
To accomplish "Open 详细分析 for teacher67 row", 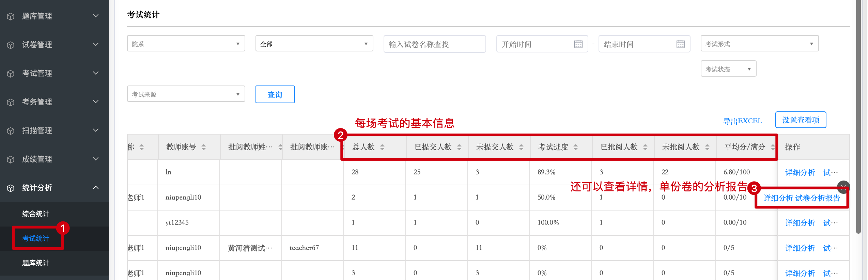I will (x=800, y=248).
